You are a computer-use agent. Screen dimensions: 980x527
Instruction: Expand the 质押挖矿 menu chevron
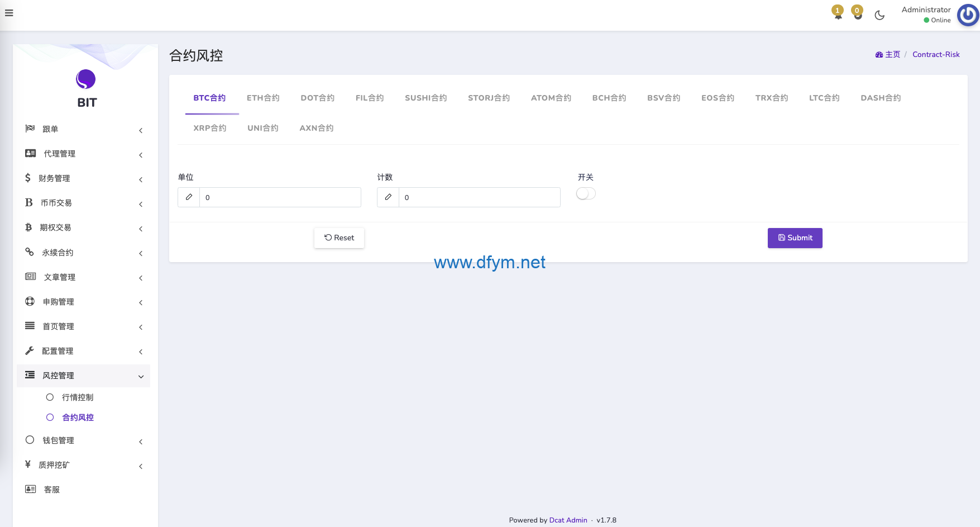141,466
